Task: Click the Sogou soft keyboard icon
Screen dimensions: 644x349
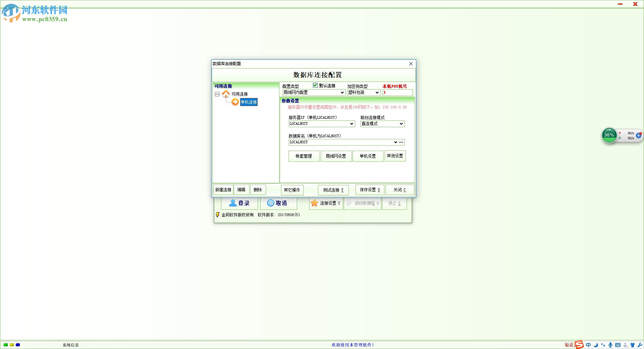Action: coord(618,345)
